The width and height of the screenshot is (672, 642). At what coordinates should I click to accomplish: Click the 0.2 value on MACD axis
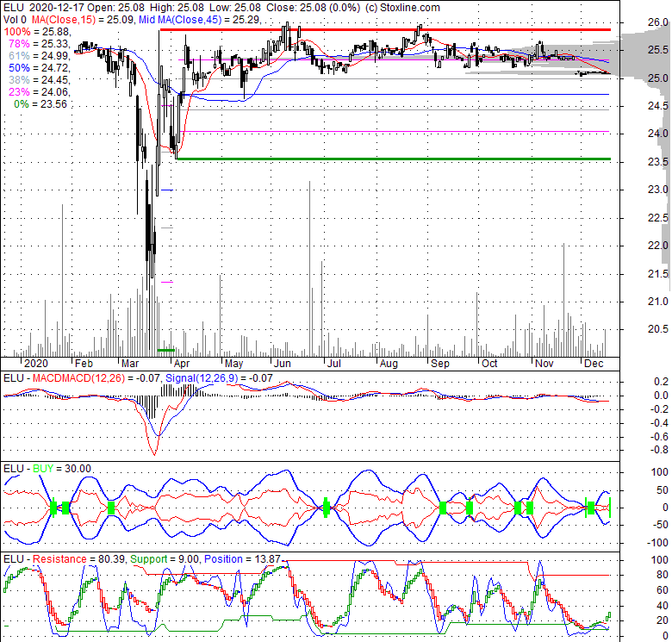662,382
